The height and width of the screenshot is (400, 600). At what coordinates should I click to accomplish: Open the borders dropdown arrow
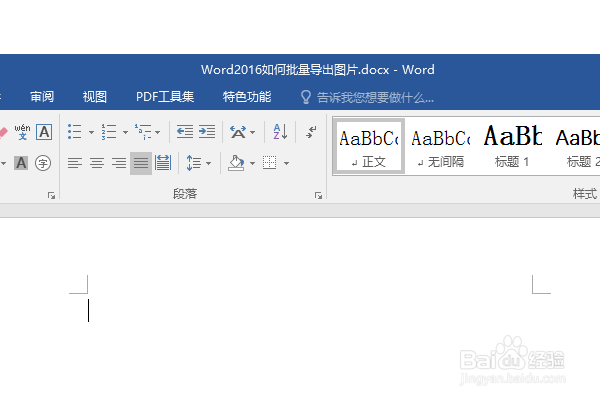coord(286,163)
